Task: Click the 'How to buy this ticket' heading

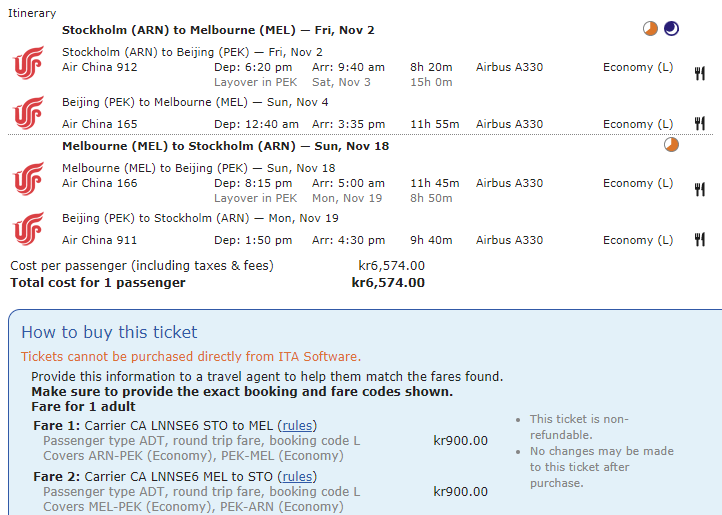Action: coord(109,333)
